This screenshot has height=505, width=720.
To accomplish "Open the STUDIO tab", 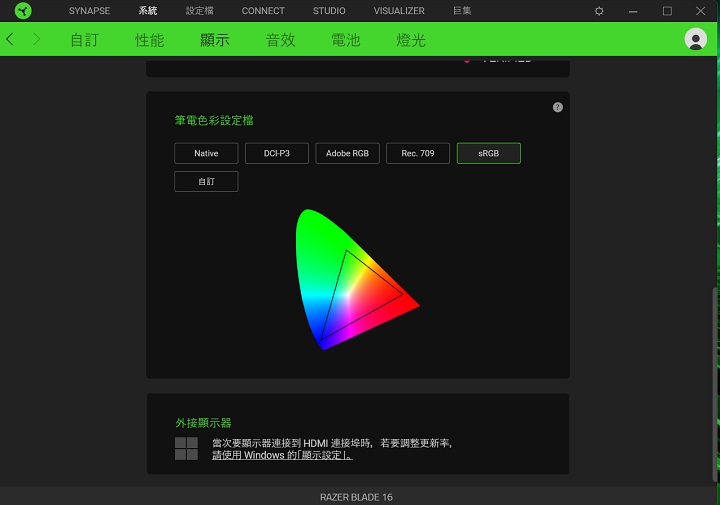I will 329,11.
